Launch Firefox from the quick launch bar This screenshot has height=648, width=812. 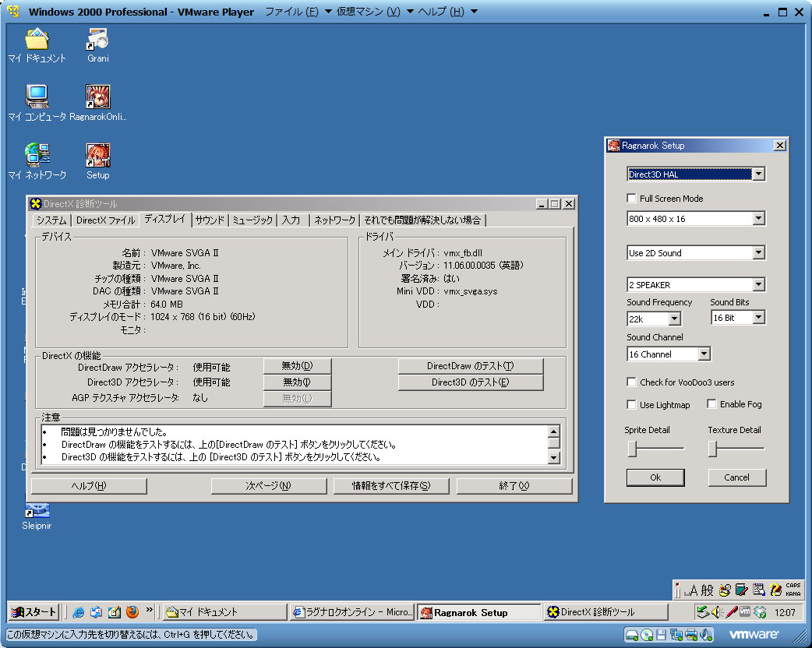(x=132, y=612)
